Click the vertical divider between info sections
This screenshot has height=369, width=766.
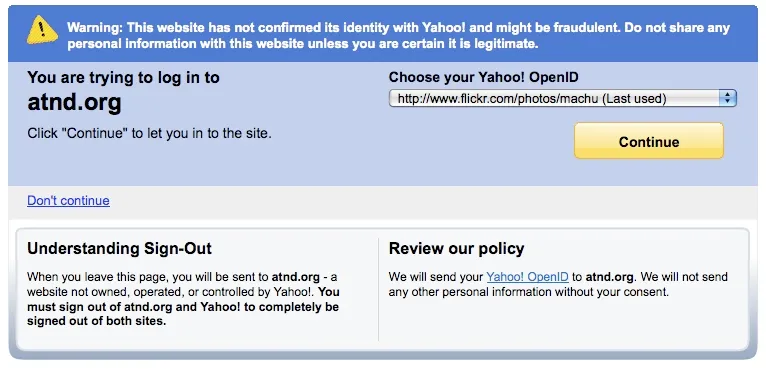pos(379,289)
